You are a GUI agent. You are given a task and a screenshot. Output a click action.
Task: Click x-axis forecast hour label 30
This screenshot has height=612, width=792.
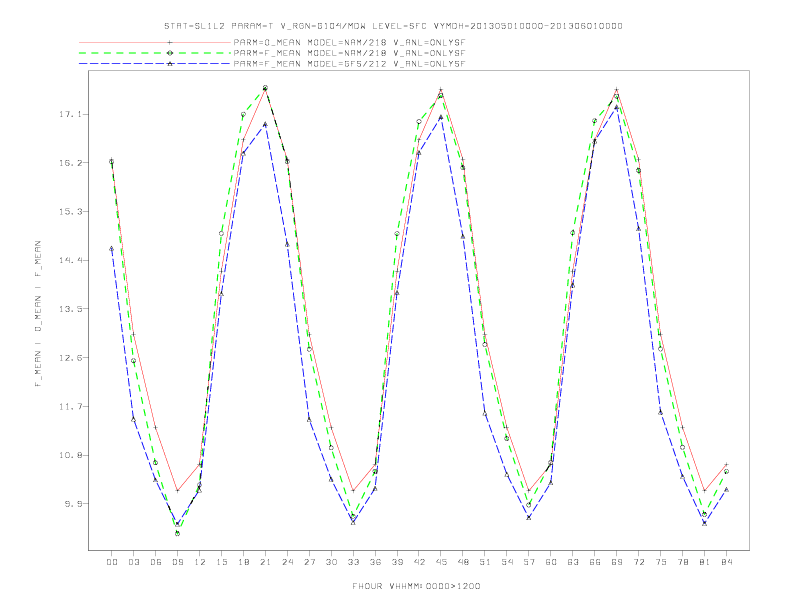[331, 562]
